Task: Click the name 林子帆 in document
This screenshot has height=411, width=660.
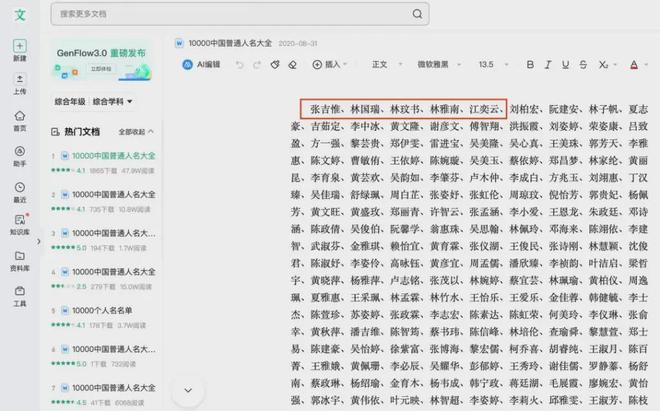Action: tap(604, 109)
